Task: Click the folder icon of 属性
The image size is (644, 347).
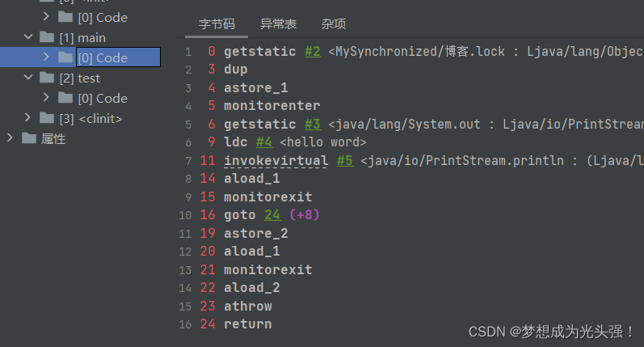Action: [29, 138]
